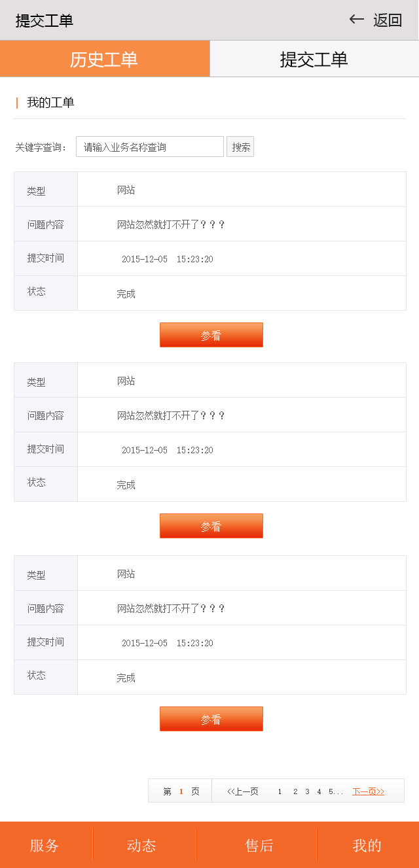Screen dimensions: 419x868
Task: Switch to the 历史工单 tab
Action: point(104,59)
